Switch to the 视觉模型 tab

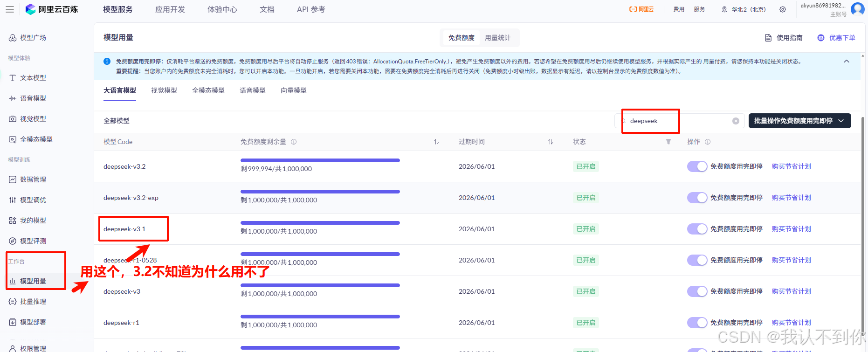[x=164, y=90]
